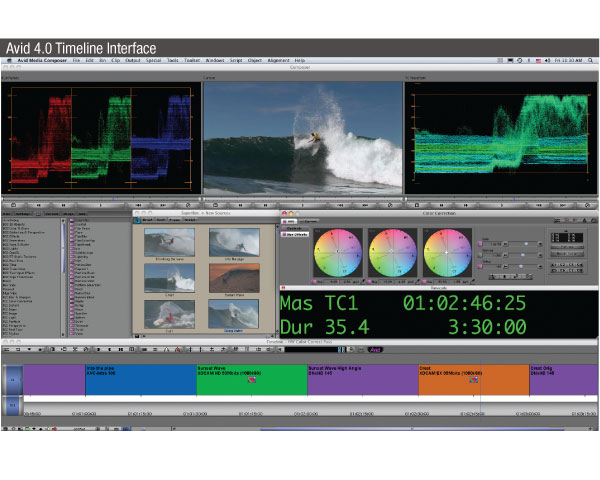Screen dimensions: 600x480
Task: Select the blue Into the pipe timeline clip
Action: [141, 379]
